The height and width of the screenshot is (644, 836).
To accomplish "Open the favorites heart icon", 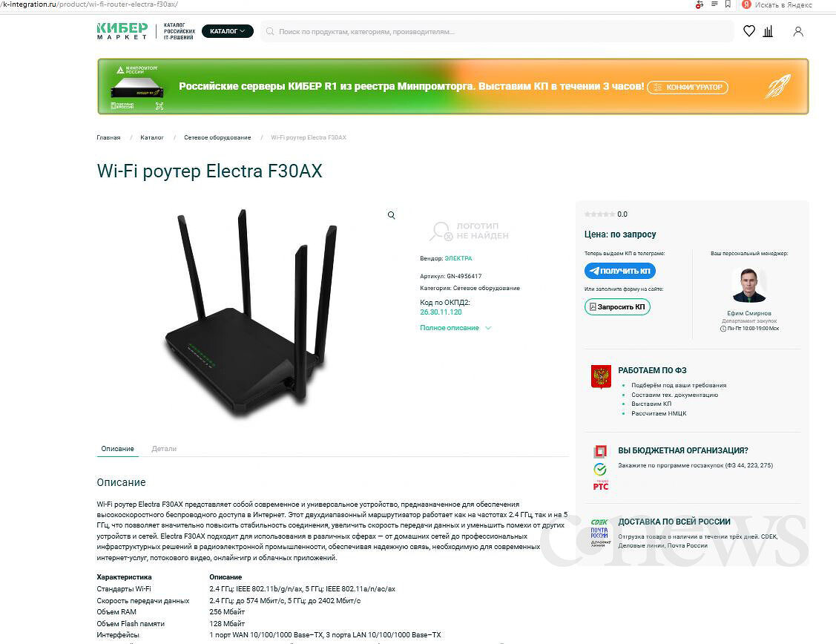I will pos(749,31).
